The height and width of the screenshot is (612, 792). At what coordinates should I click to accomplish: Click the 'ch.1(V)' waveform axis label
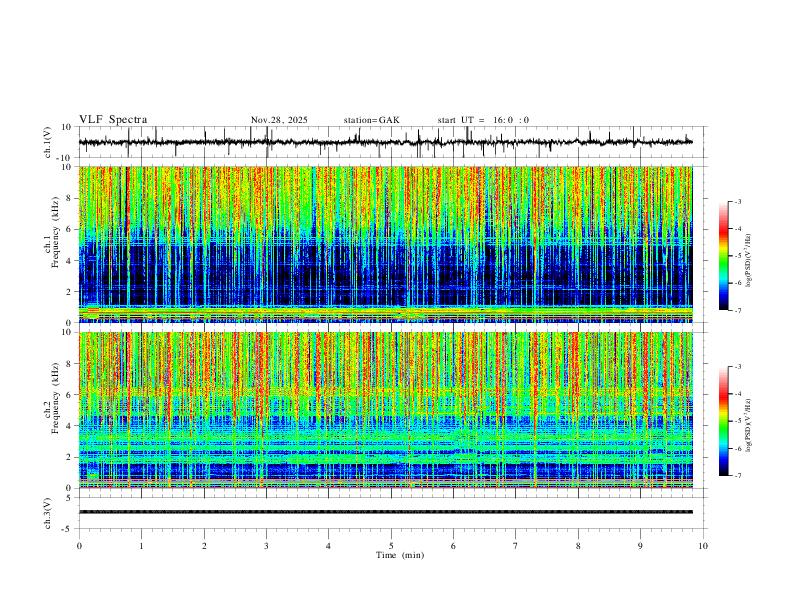(48, 142)
